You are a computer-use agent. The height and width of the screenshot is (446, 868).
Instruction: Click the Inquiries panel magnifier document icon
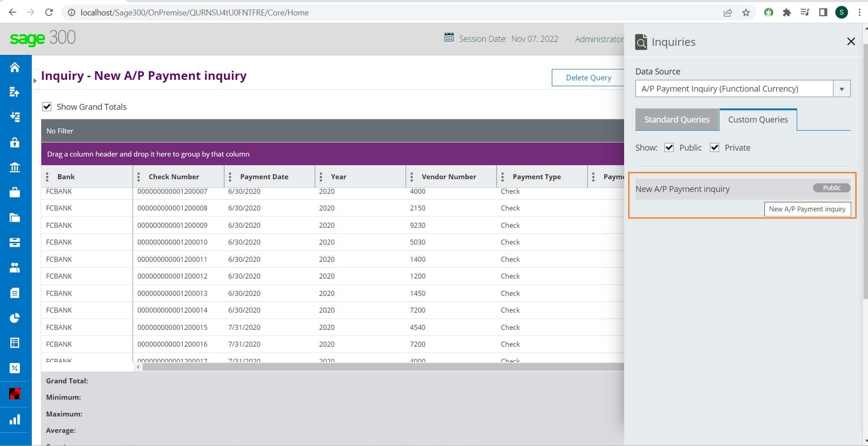641,42
